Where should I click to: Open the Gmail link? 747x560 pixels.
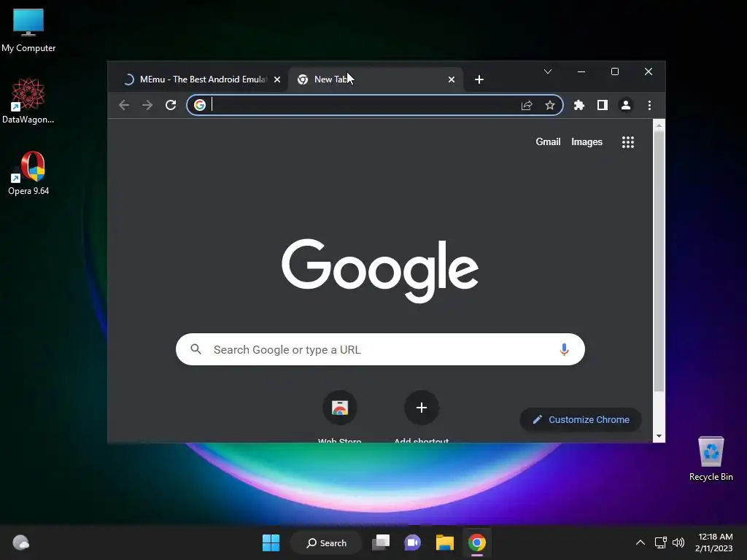(x=548, y=142)
